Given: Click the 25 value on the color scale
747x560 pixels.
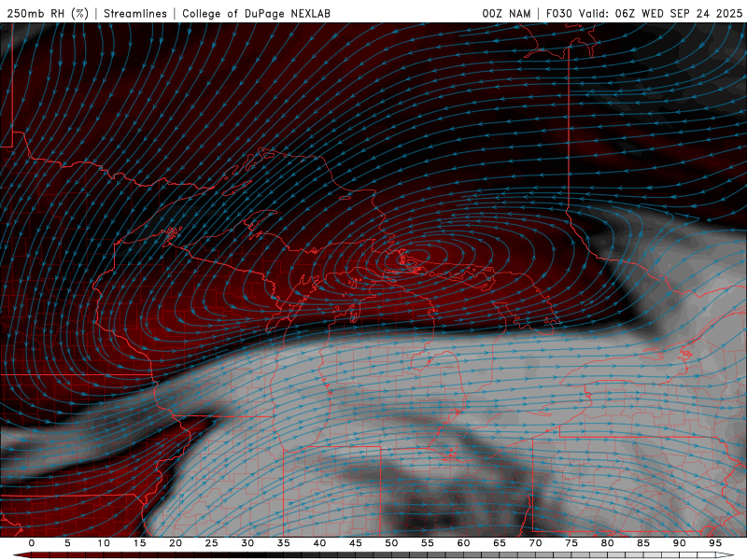Looking at the screenshot, I should click(x=212, y=543).
